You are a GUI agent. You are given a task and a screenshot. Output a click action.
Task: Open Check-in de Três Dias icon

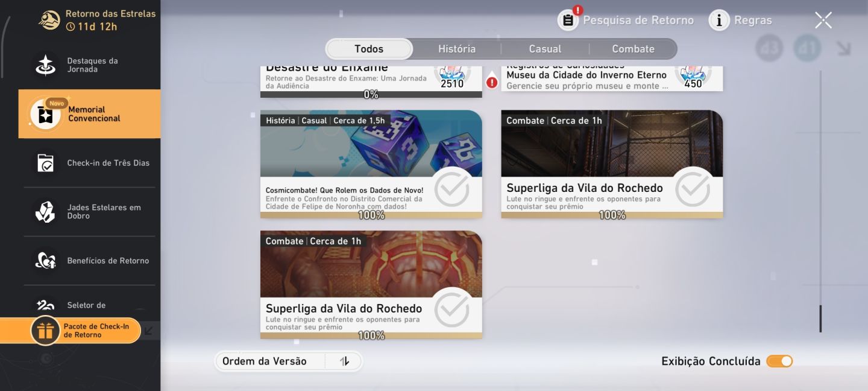coord(45,163)
